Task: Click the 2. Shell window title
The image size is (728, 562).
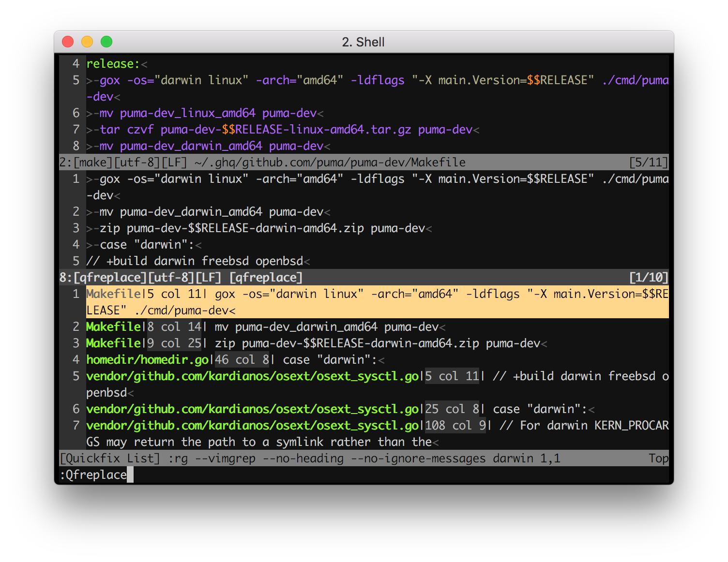Action: pyautogui.click(x=363, y=42)
